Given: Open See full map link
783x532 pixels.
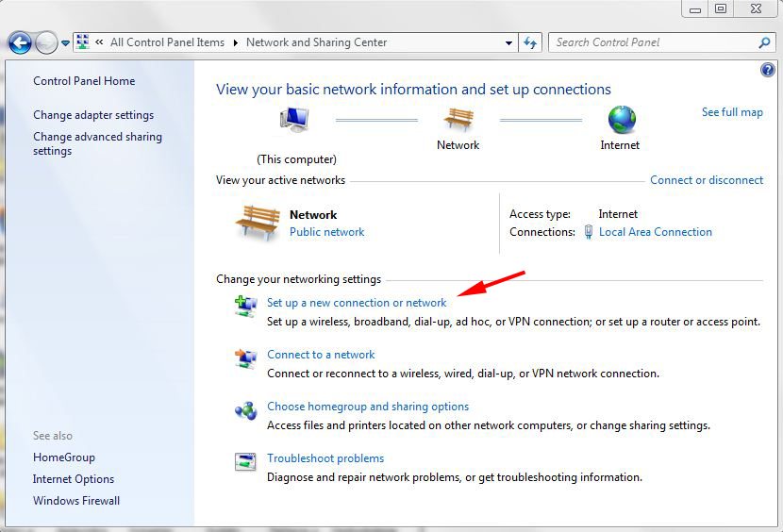Looking at the screenshot, I should tap(732, 112).
